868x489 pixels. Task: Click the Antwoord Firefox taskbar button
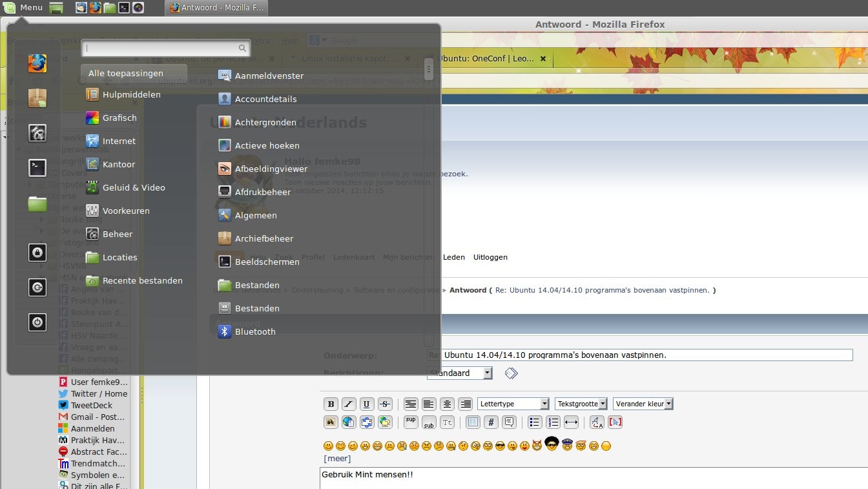[x=216, y=8]
